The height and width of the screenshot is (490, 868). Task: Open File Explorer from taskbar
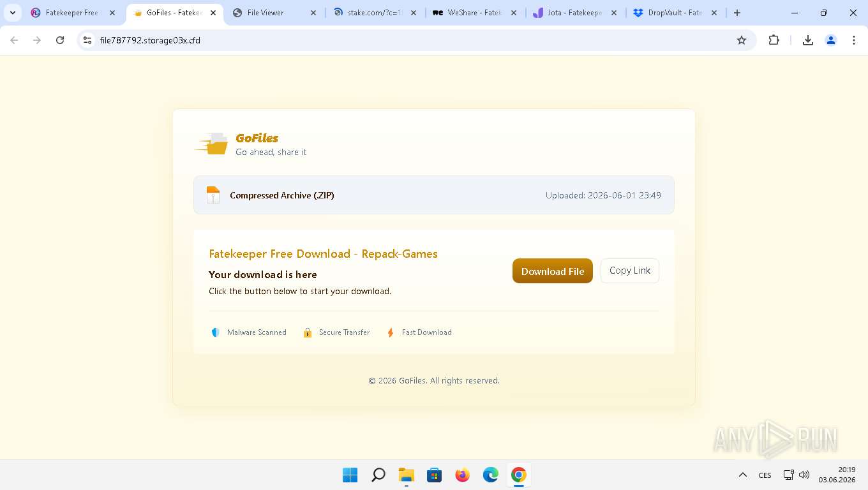tap(406, 475)
